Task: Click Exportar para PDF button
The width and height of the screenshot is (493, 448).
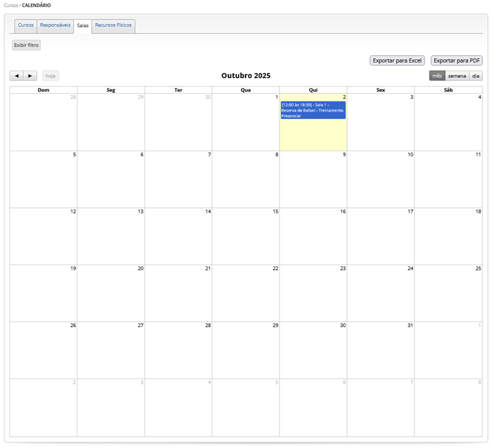Action: (456, 60)
